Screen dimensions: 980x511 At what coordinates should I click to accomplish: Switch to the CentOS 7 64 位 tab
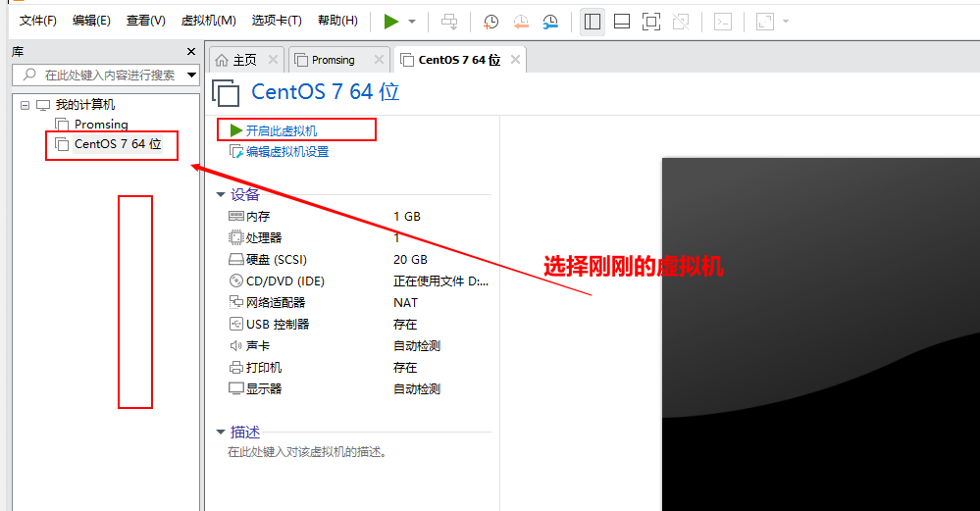pyautogui.click(x=459, y=60)
